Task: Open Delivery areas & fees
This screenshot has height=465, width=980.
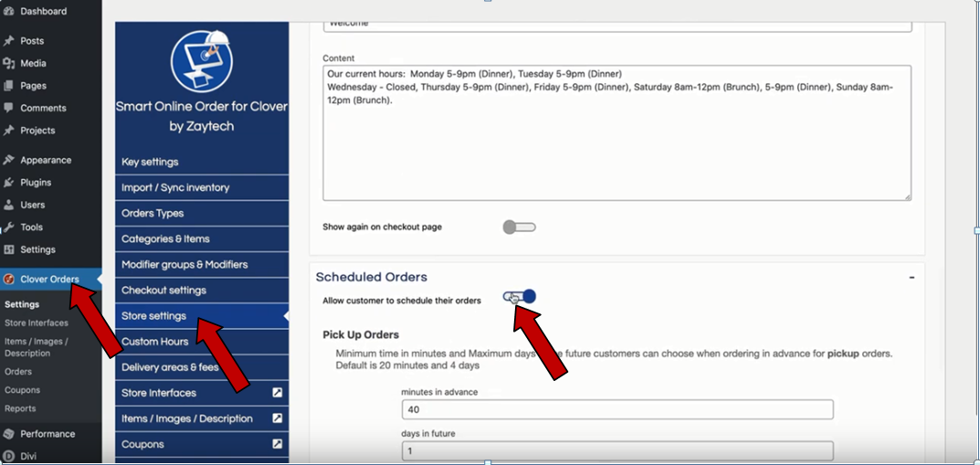Action: tap(202, 367)
